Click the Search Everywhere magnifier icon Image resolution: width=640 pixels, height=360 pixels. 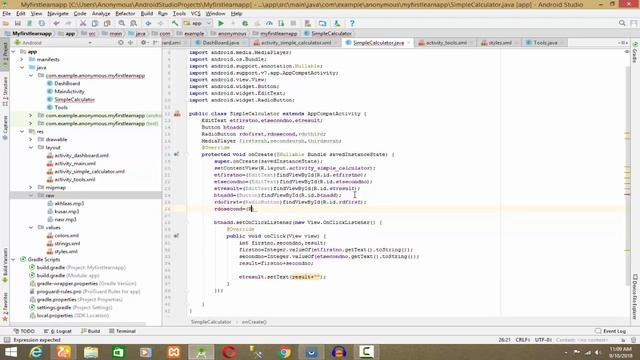622,23
